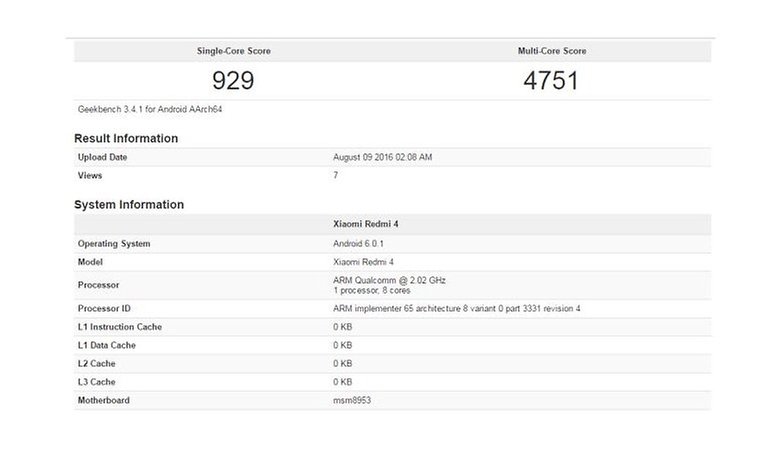This screenshot has width=782, height=451.
Task: Select the date August 09 2016 02:08 AM
Action: coord(383,157)
